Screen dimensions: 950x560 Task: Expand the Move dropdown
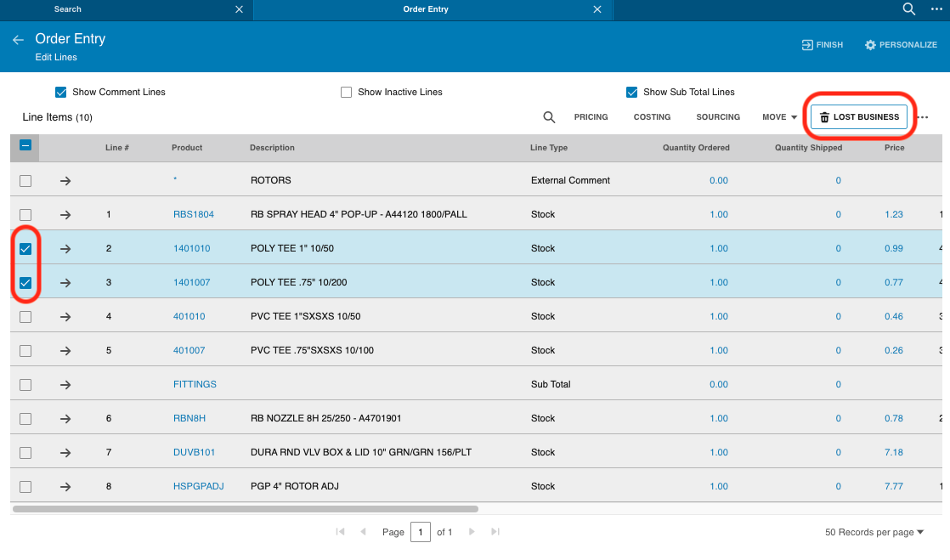[780, 117]
